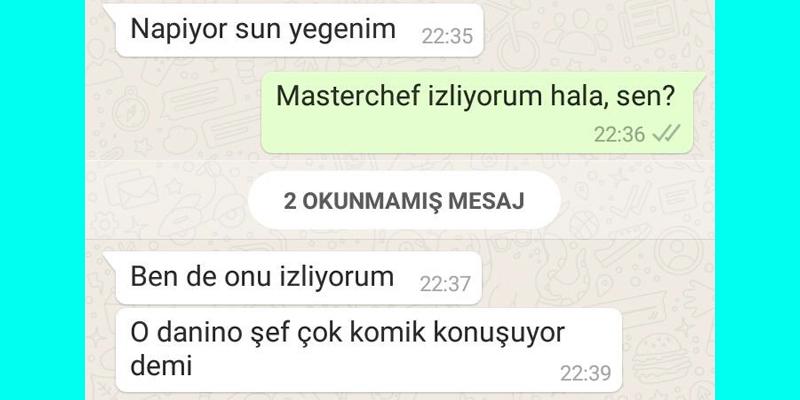Screen dimensions: 800x400
Task: Click the envelope doodle in chat wallpaper
Action: 131,189
